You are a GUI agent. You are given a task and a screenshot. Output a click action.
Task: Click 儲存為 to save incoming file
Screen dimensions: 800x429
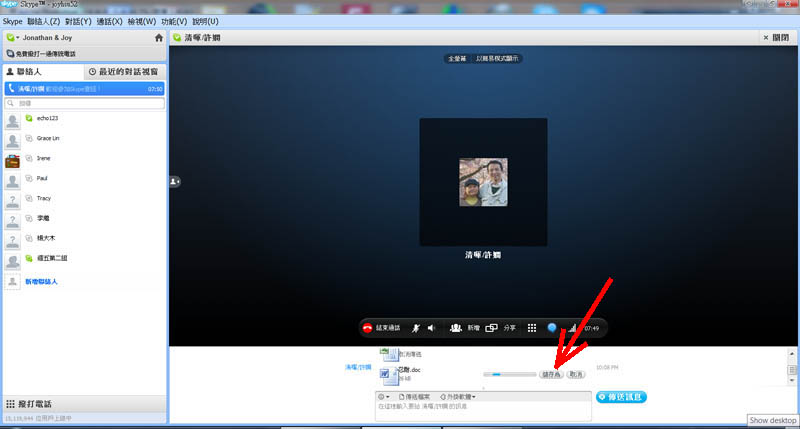coord(551,374)
